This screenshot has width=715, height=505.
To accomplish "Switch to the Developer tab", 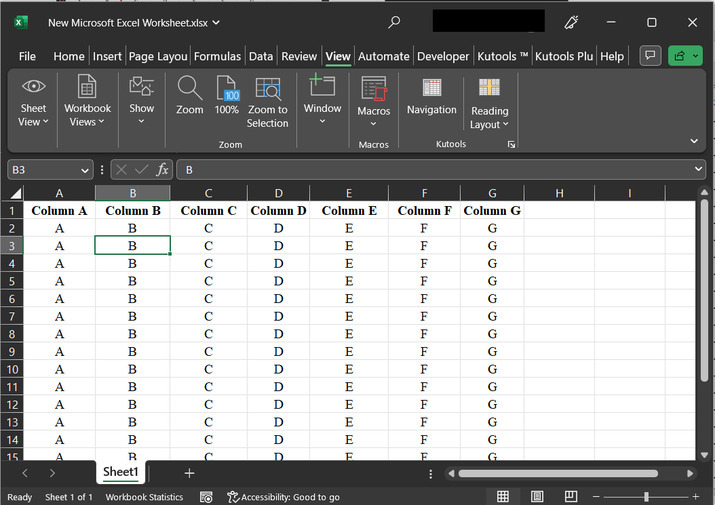I will pyautogui.click(x=443, y=56).
